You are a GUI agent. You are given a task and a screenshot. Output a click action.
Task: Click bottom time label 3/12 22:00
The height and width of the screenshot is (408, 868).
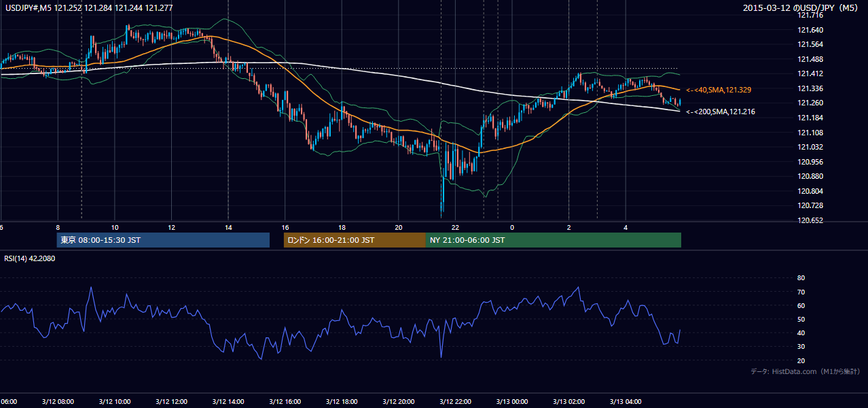[x=456, y=402]
